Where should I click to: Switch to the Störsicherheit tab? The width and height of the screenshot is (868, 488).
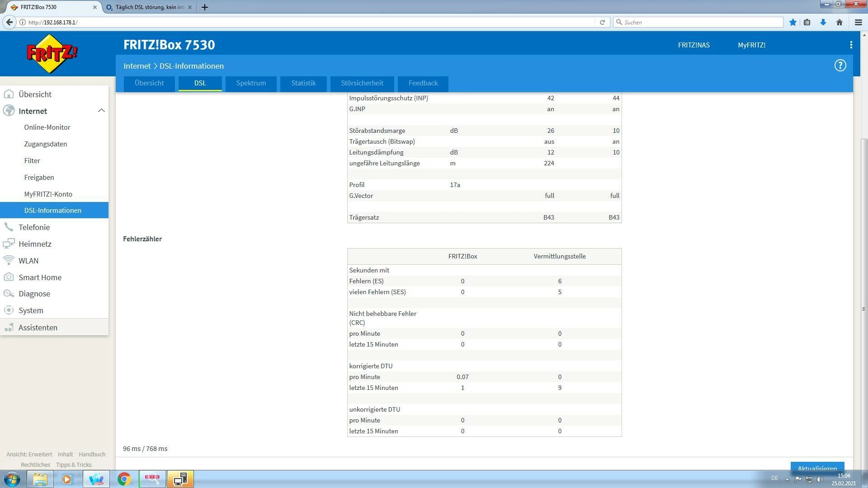pyautogui.click(x=362, y=83)
